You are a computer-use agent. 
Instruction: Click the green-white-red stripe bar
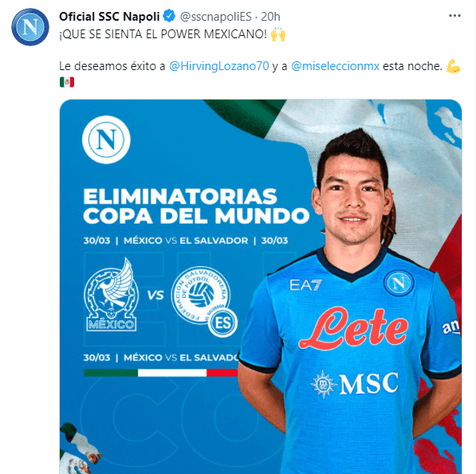(x=162, y=373)
